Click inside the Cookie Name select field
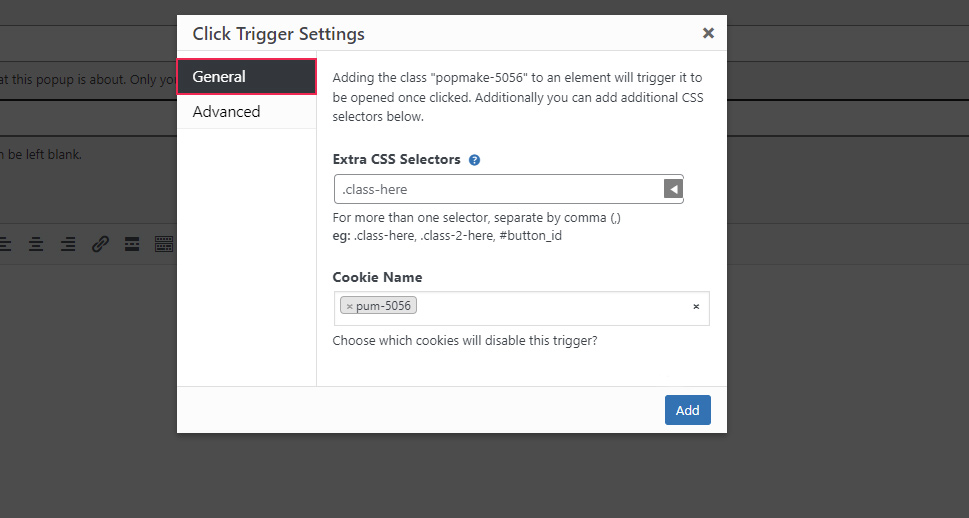Screen dimensions: 969x518 click(522, 308)
